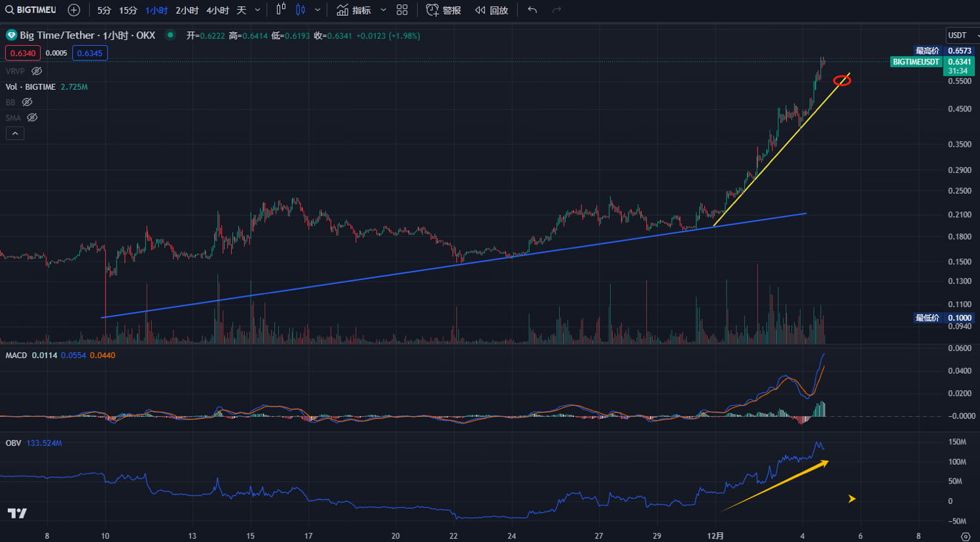Select the blue support trend line
980x542 pixels.
pyautogui.click(x=454, y=266)
